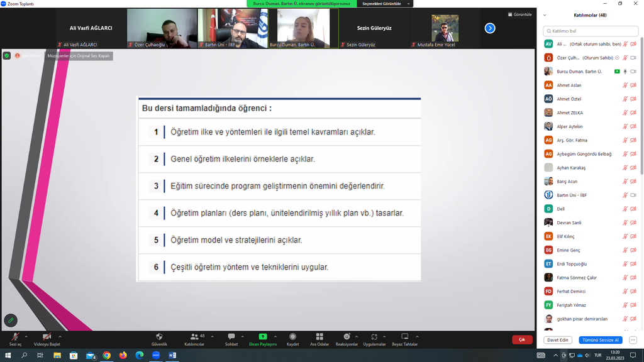Viewport: 644px width, 362px height.
Task: Open the Uygulamalar apps menu
Action: click(374, 337)
